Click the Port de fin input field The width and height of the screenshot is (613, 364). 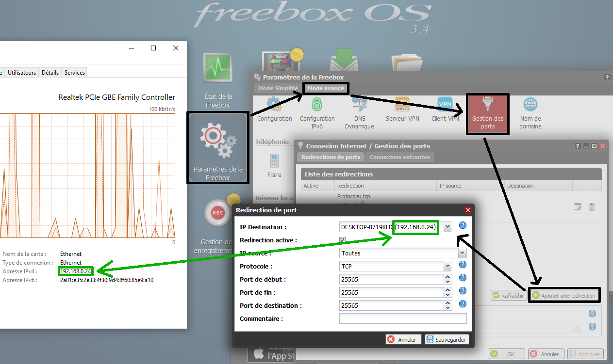click(392, 292)
